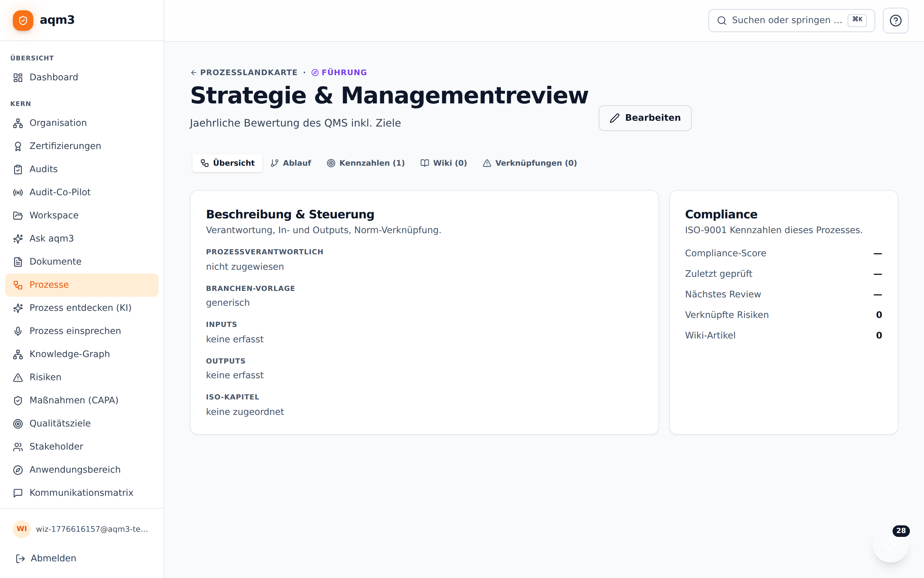Open Knowledge-Graph view
Screen dimensions: 924x578
[x=82, y=355]
